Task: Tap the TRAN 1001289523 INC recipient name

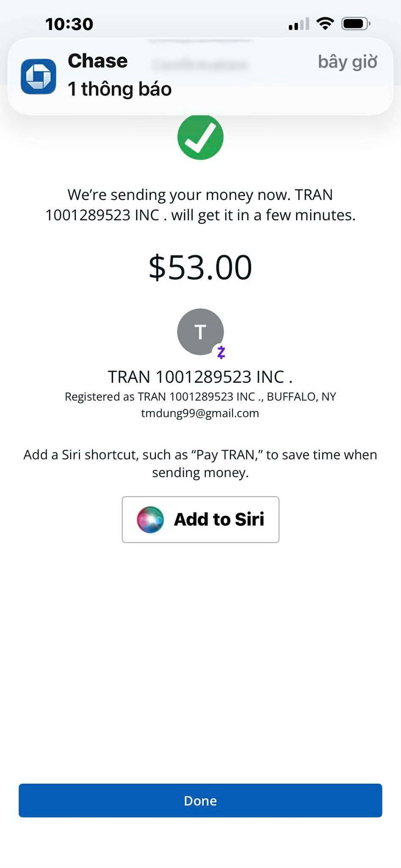Action: point(200,377)
